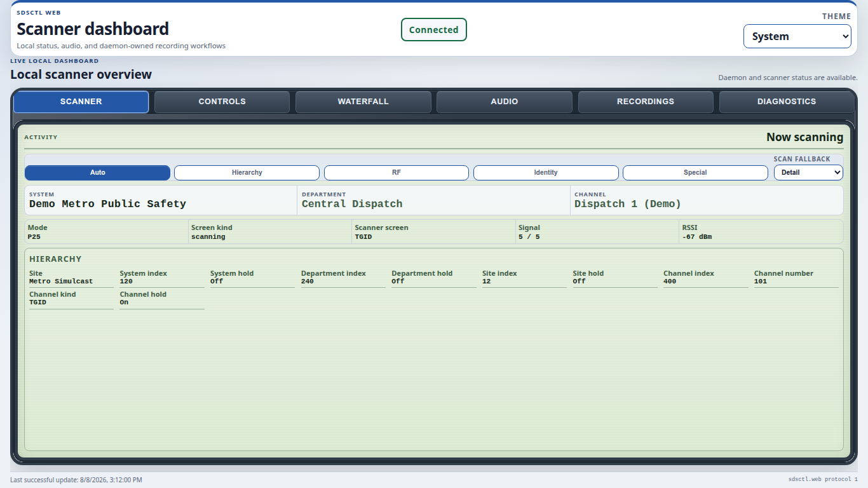
Task: Open the Diagnostics tab
Action: (787, 102)
